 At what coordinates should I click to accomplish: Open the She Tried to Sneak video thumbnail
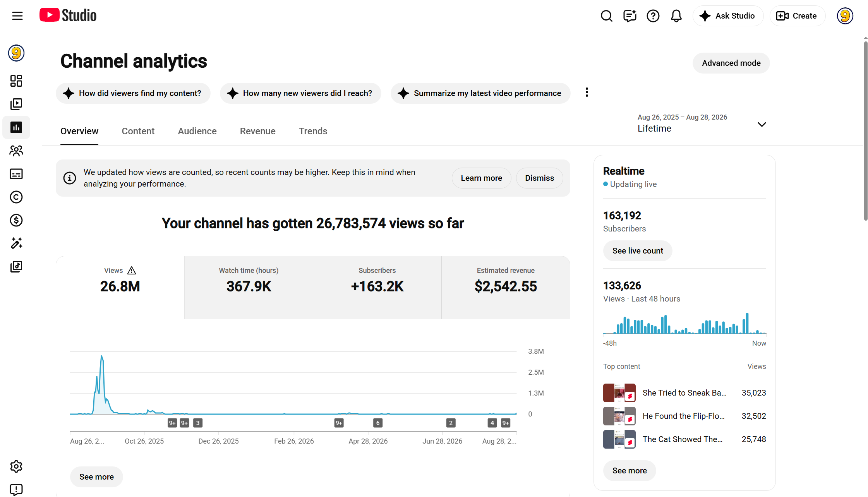coord(619,393)
